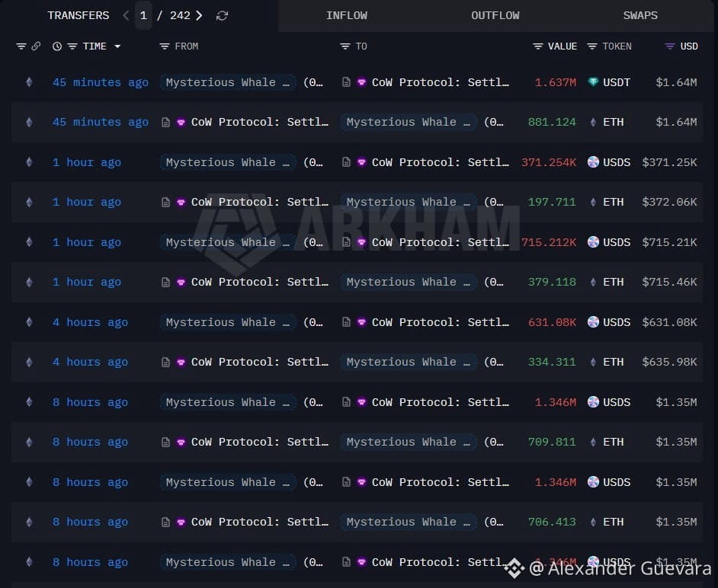Image resolution: width=718 pixels, height=588 pixels.
Task: Click the CoW Protocol logo in 706.413 ETH row
Action: tap(181, 522)
